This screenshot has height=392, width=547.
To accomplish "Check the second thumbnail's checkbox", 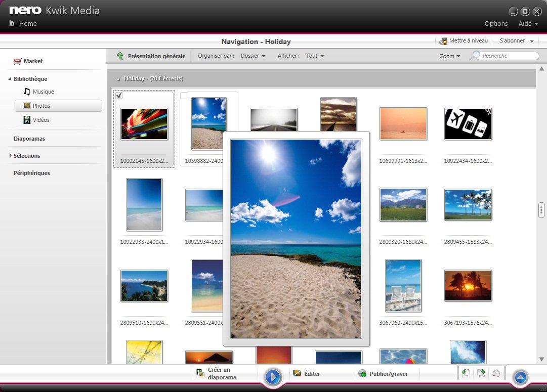I will tap(184, 96).
